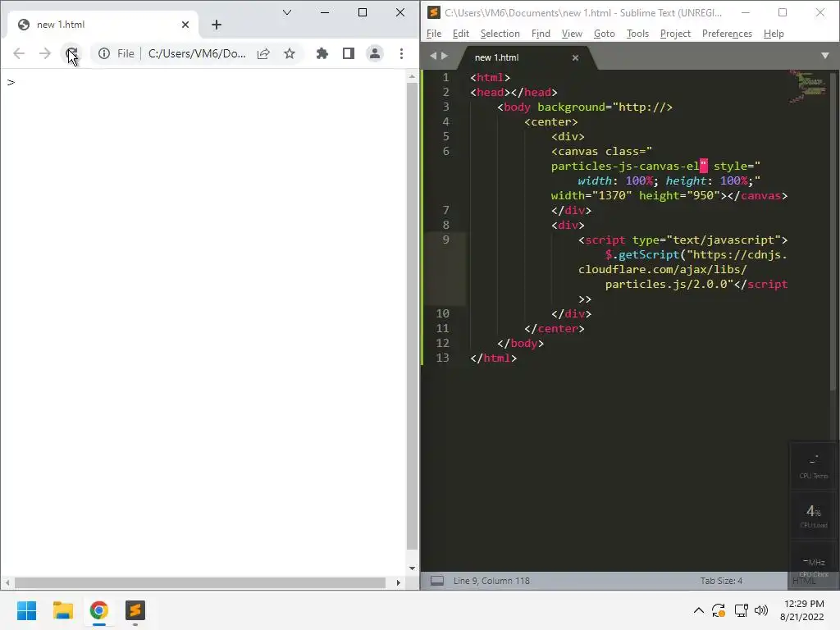
Task: Open volume tray icon
Action: pyautogui.click(x=760, y=610)
